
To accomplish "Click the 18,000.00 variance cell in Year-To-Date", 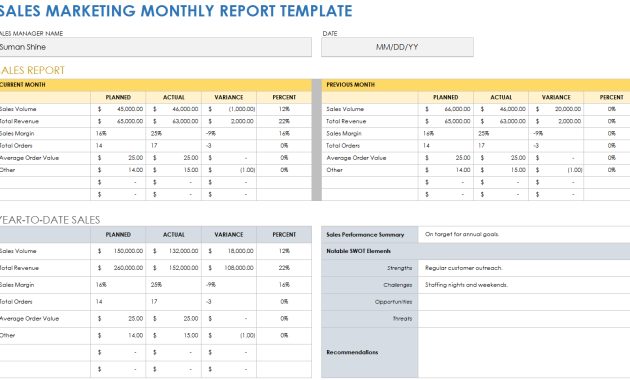I will pyautogui.click(x=229, y=251).
